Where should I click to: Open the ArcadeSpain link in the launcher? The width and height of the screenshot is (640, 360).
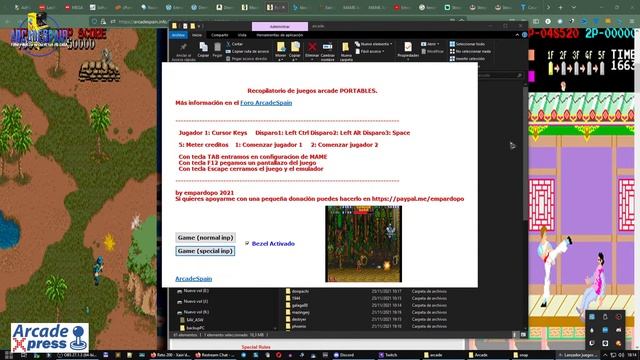click(193, 279)
